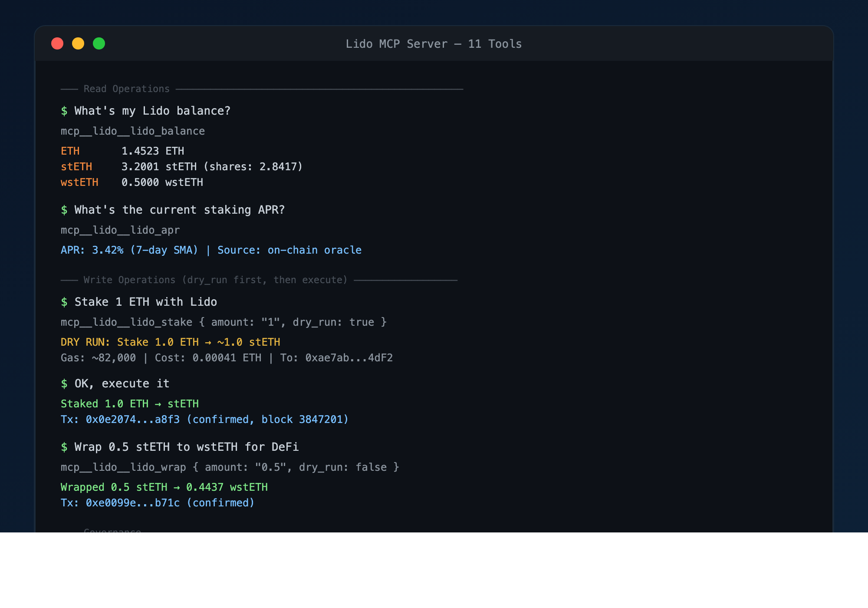Click the 'mcp__lido__lido_wrap' tool call line
The image size is (868, 608).
(x=230, y=467)
